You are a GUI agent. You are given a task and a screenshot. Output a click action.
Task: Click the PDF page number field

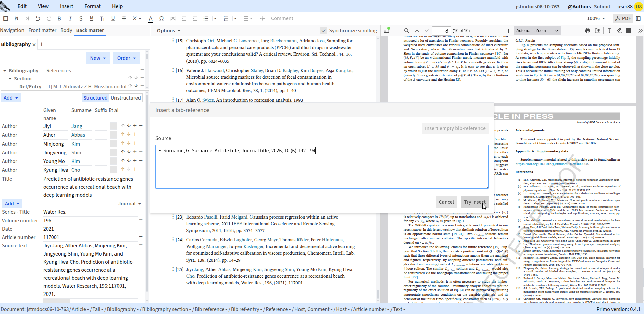point(441,31)
